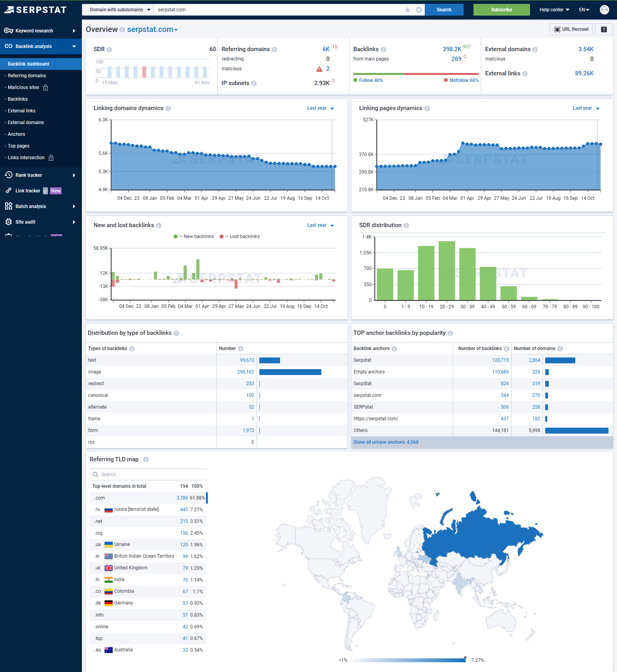Open the user profile avatar
617x672 pixels.
click(604, 10)
